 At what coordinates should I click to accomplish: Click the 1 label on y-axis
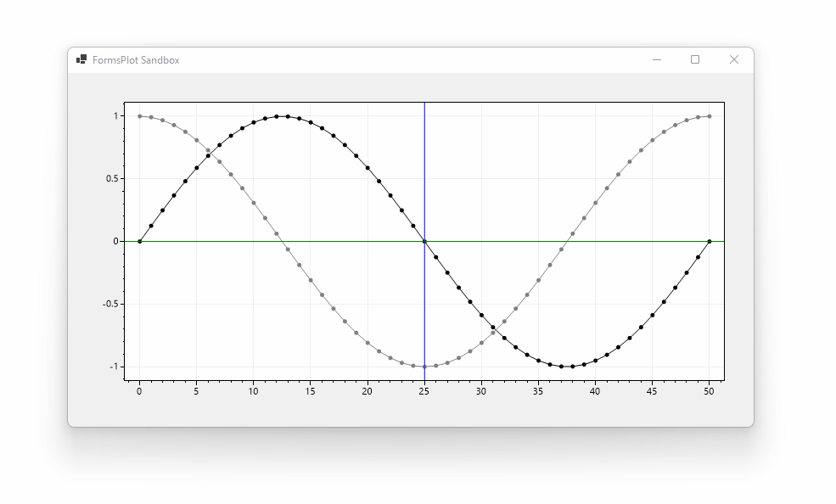(x=116, y=115)
